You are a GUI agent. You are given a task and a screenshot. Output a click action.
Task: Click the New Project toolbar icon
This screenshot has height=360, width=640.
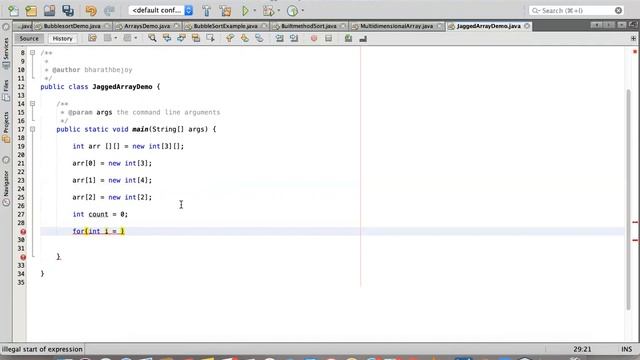click(x=31, y=10)
